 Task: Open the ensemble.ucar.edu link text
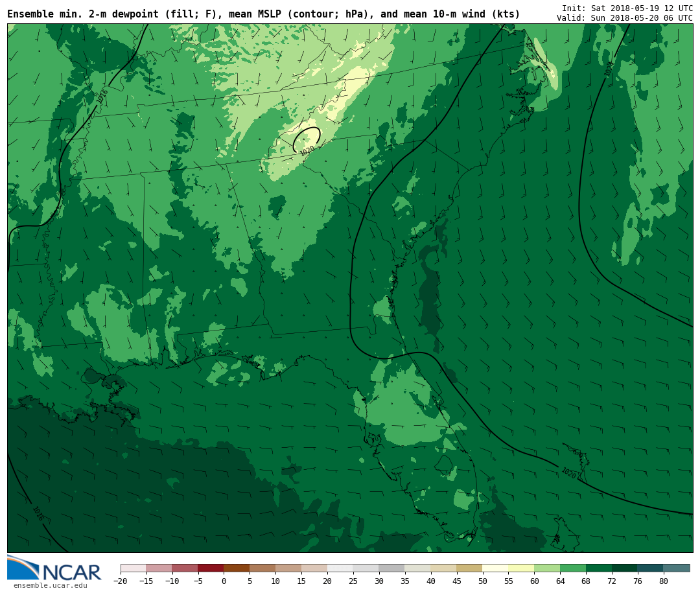click(x=50, y=586)
